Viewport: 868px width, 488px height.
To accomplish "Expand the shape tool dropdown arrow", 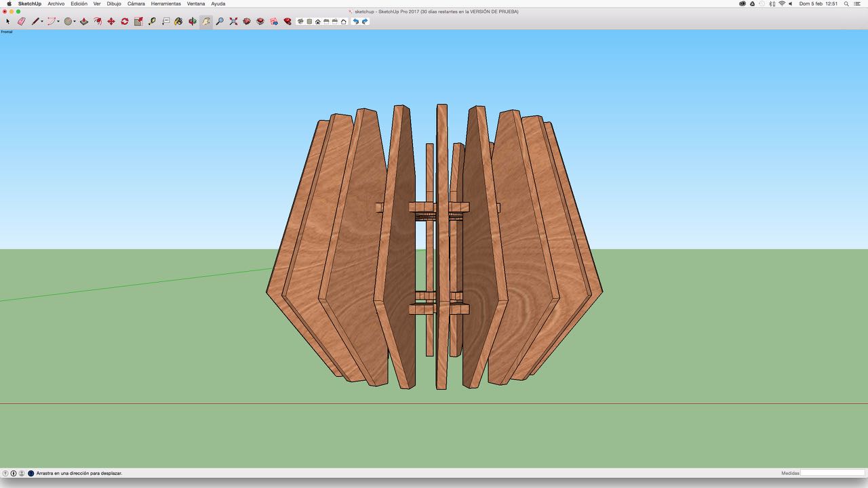I will pyautogui.click(x=75, y=22).
